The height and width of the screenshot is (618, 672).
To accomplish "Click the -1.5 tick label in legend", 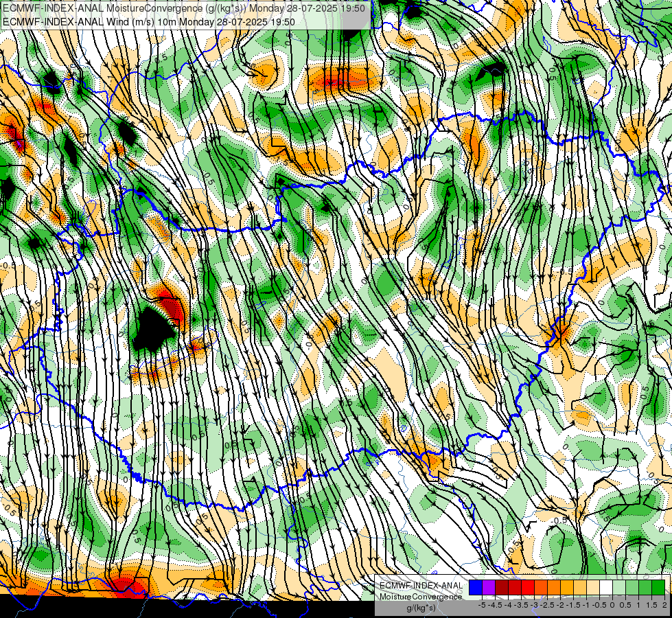I will point(572,605).
